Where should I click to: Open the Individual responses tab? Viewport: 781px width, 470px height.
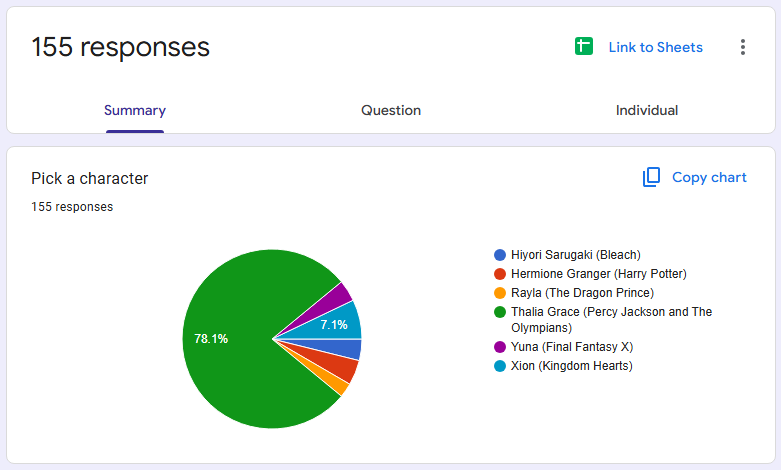[647, 110]
